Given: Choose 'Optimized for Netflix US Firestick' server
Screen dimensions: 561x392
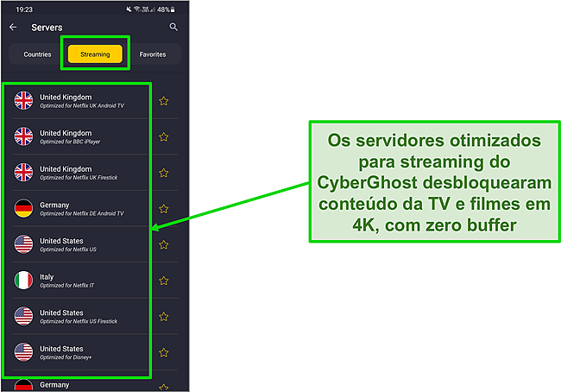Looking at the screenshot, I should 79,321.
